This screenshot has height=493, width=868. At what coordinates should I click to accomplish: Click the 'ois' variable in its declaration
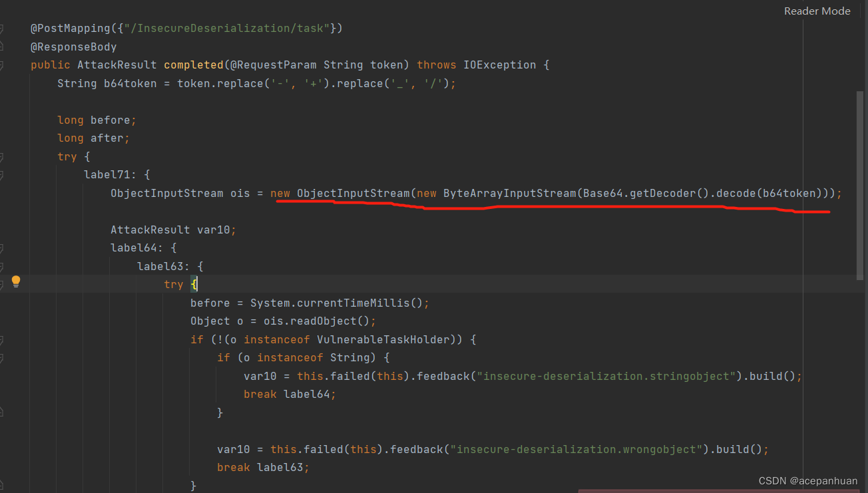pos(240,194)
